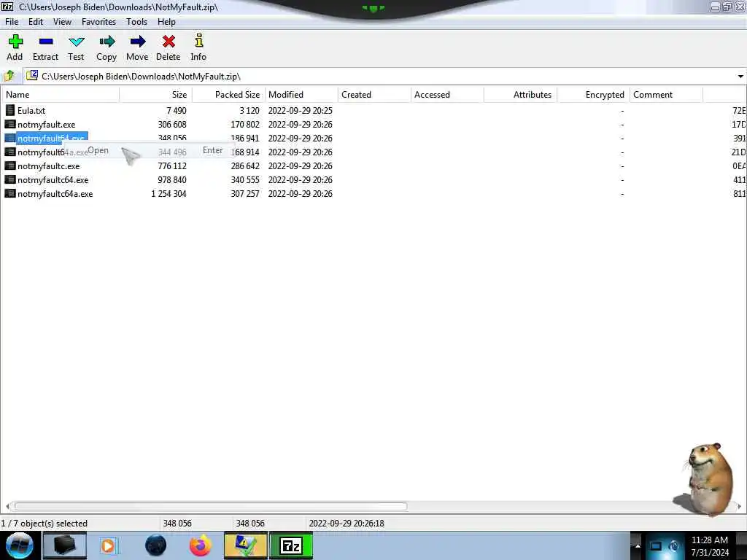Click the status bar '1 / 7 object(s) selected'
Screen dimensions: 747x560
[44, 524]
